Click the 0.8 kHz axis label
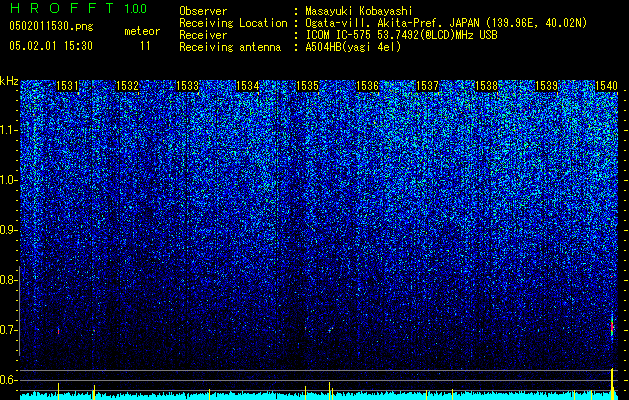Image resolution: width=629 pixels, height=400 pixels. click(8, 280)
